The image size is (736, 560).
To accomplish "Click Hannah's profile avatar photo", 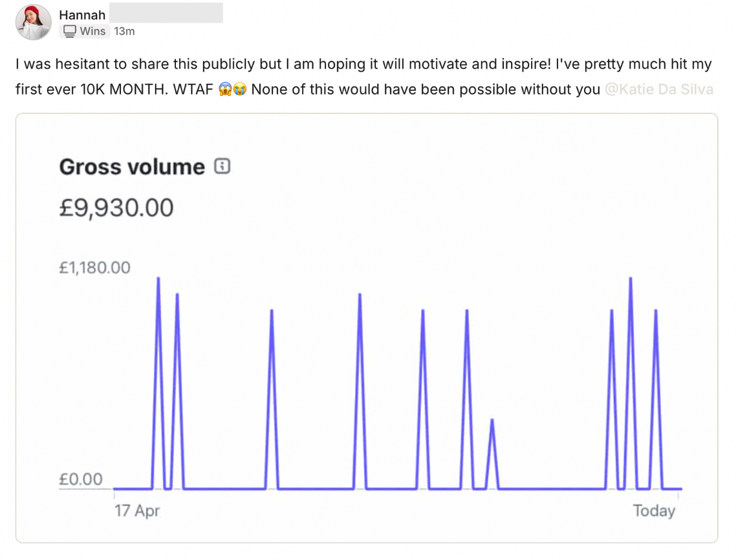I will [x=34, y=23].
